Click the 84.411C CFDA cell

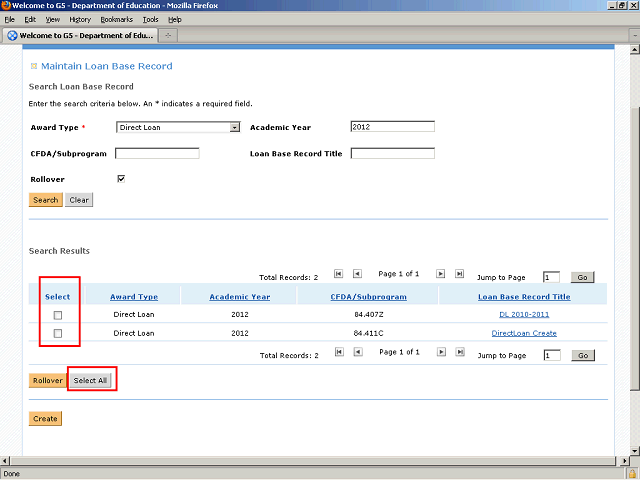[x=369, y=333]
